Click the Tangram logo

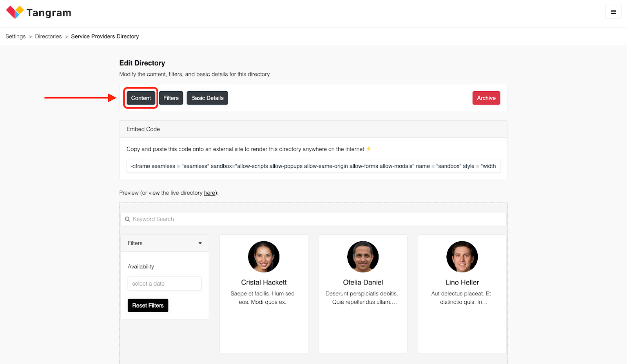pos(38,12)
